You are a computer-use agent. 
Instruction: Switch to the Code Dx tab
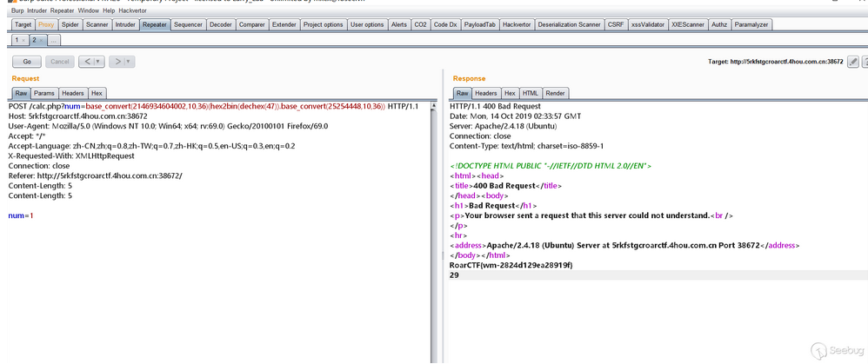coord(445,24)
